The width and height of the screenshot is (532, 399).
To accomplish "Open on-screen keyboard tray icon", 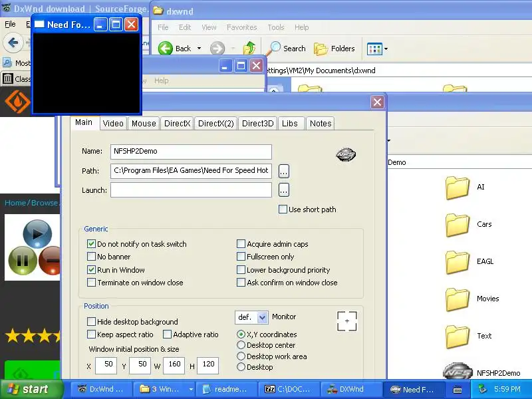I will pos(458,389).
